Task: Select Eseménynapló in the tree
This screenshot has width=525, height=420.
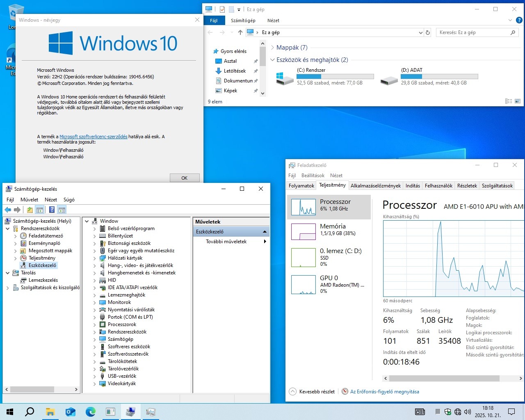Action: (x=44, y=243)
